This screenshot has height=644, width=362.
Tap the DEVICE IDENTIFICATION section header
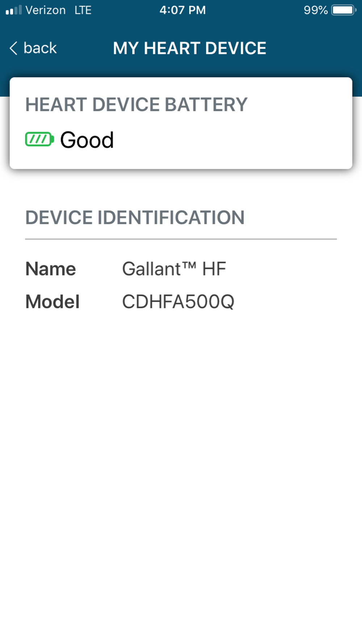pos(135,218)
